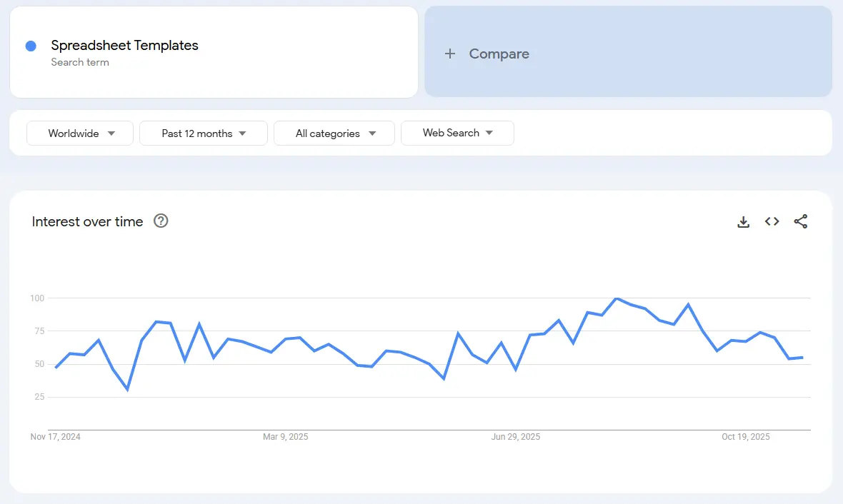The width and height of the screenshot is (843, 504).
Task: Select the Oct 19, 2025 axis date
Action: click(x=746, y=437)
